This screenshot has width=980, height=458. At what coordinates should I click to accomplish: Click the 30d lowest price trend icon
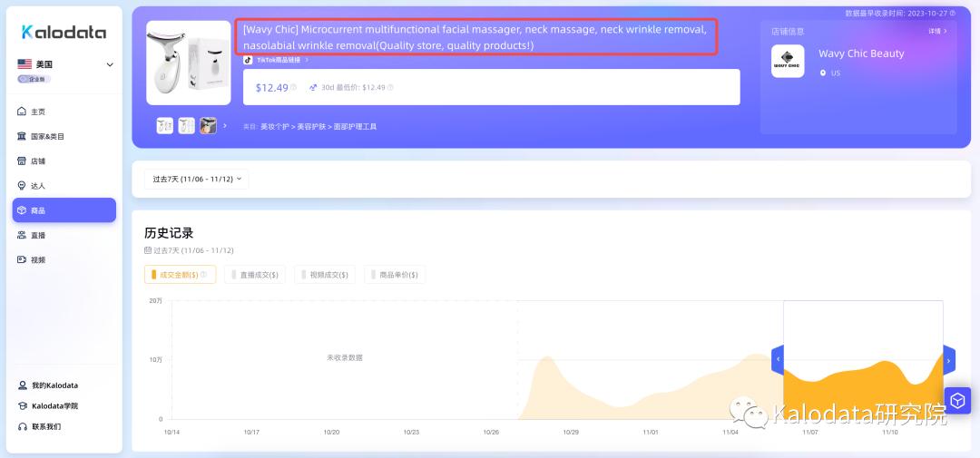[x=313, y=87]
